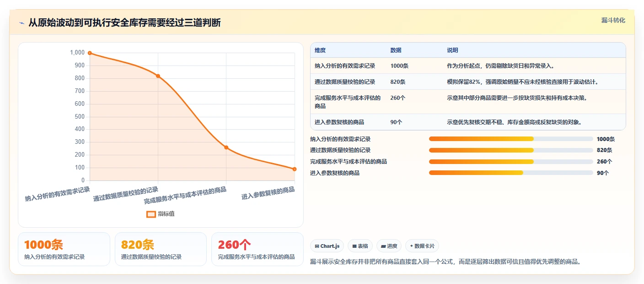Click the 说明 column header
The height and width of the screenshot is (284, 644).
point(452,50)
